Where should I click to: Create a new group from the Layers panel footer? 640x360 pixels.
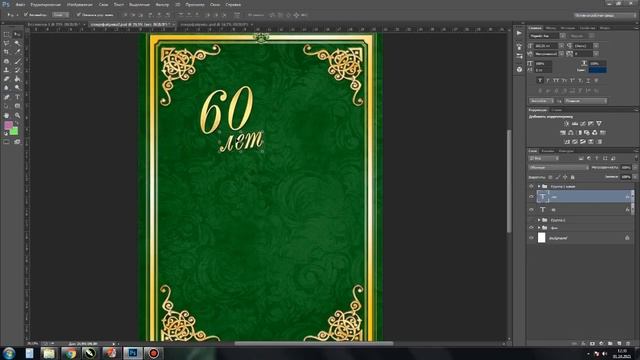point(610,344)
